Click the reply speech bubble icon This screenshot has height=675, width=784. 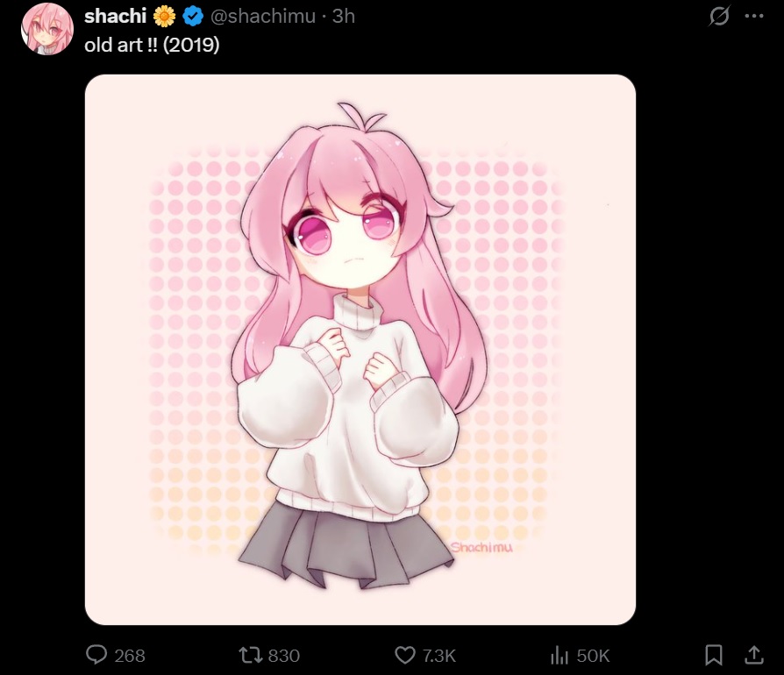(x=96, y=655)
